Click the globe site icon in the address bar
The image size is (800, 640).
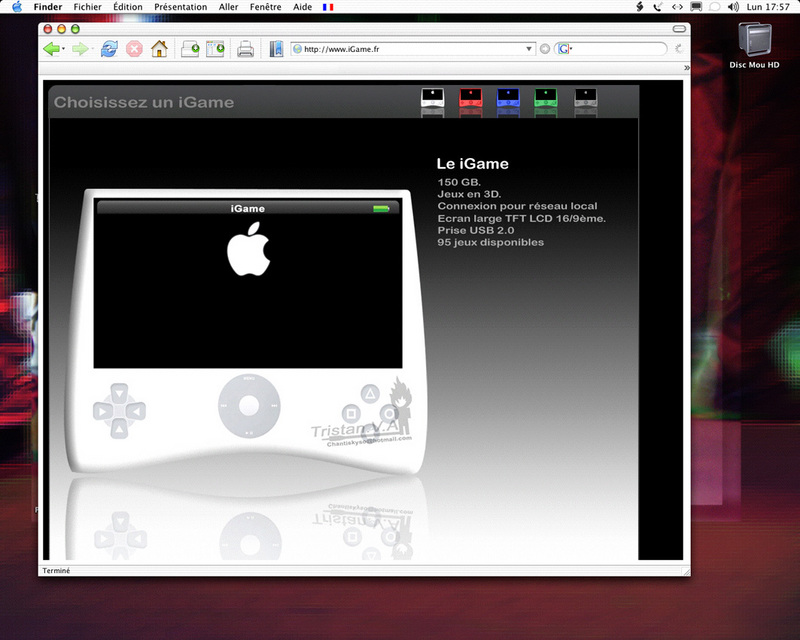click(297, 49)
